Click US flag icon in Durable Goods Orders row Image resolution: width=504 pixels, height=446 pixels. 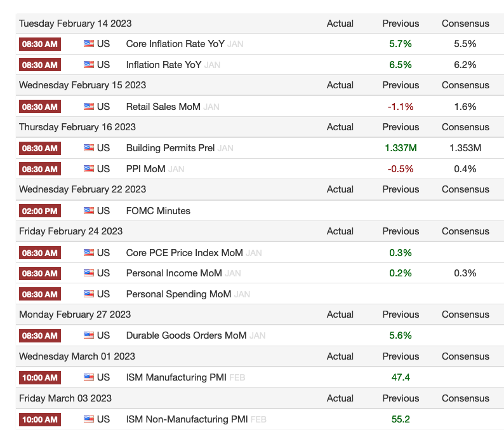[89, 335]
